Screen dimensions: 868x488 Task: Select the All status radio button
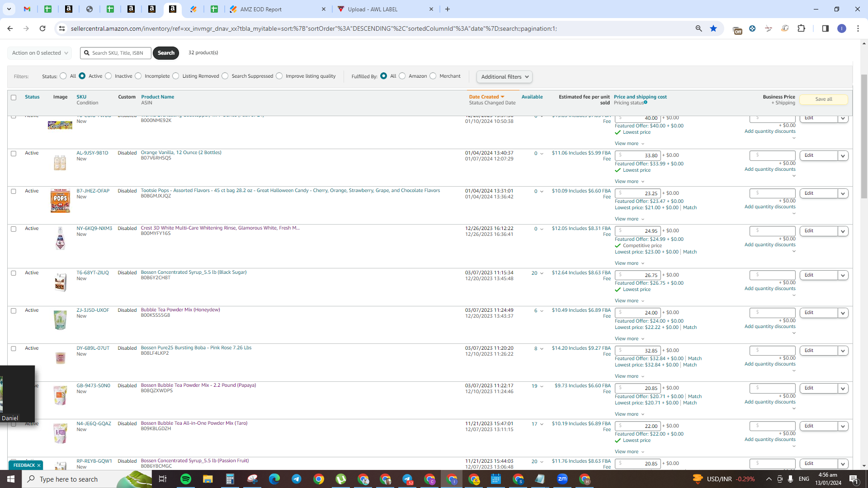(63, 76)
